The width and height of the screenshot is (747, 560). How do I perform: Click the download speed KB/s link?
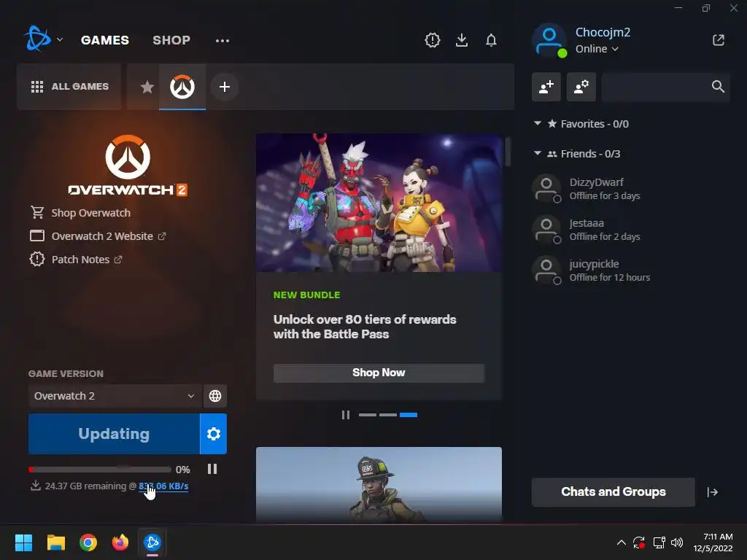pyautogui.click(x=163, y=486)
